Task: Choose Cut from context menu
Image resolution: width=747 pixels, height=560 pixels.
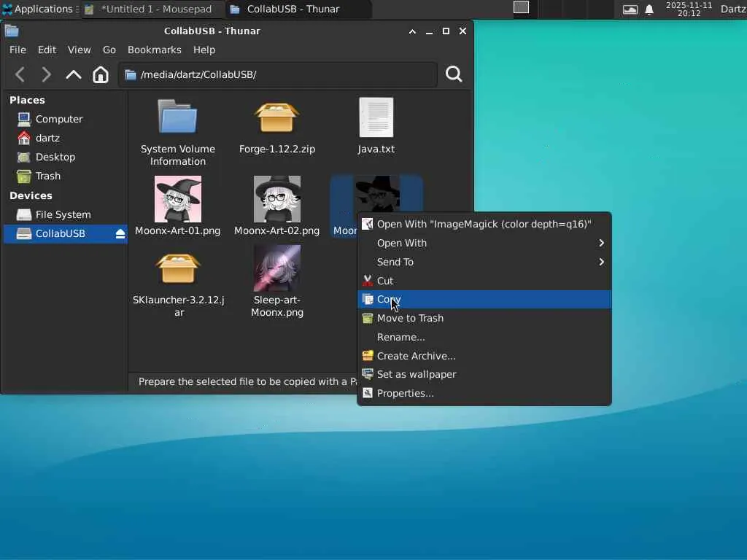Action: pos(484,281)
